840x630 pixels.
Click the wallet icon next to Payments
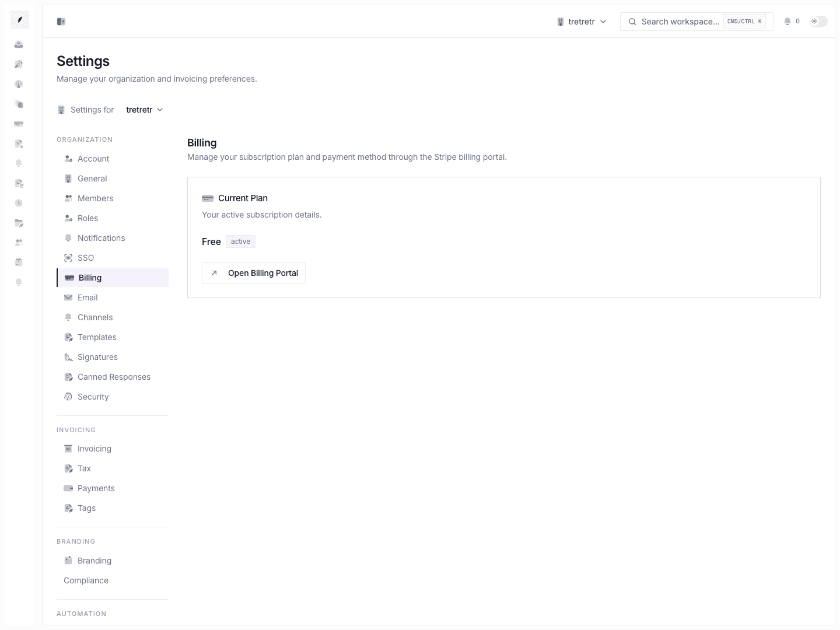(68, 488)
